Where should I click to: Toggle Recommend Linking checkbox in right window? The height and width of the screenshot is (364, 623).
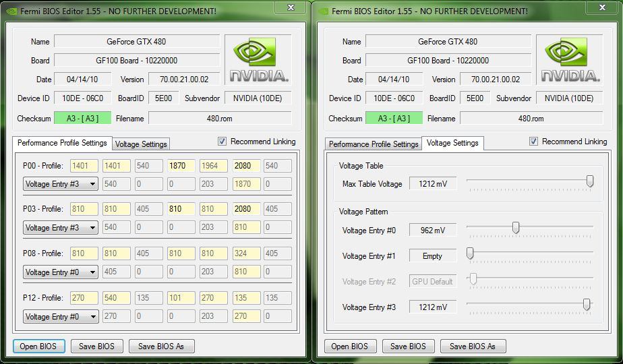pyautogui.click(x=533, y=141)
